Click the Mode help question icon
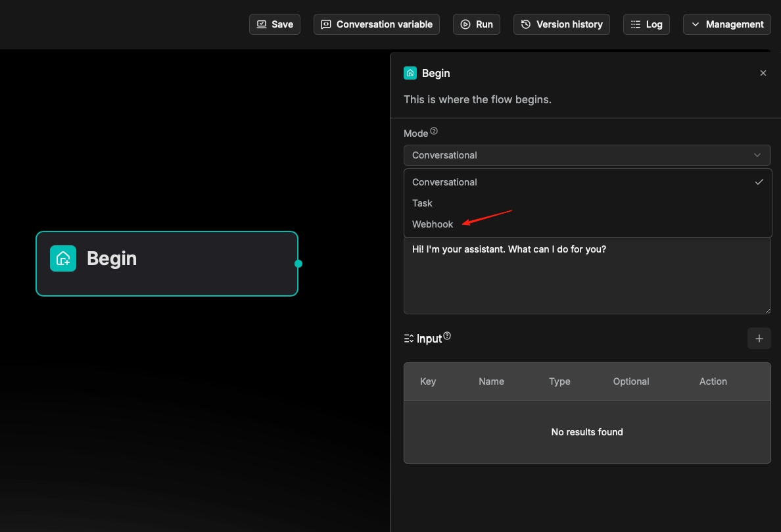Viewport: 781px width, 532px height. click(434, 132)
